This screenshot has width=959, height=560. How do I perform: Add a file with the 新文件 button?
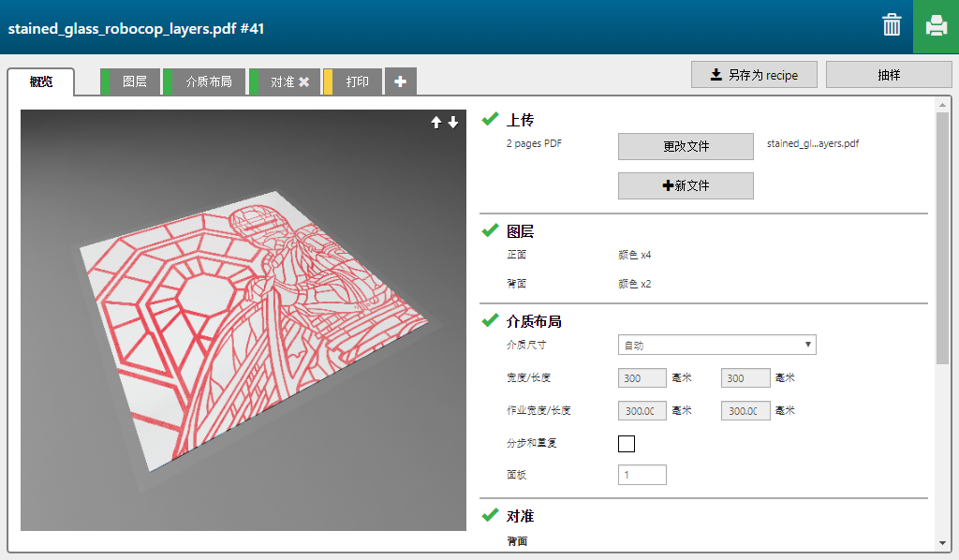686,185
